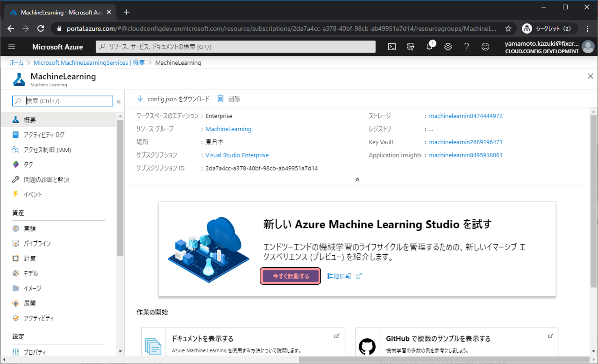The height and width of the screenshot is (364, 598).
Task: Open the notifications bell
Action: pyautogui.click(x=429, y=47)
